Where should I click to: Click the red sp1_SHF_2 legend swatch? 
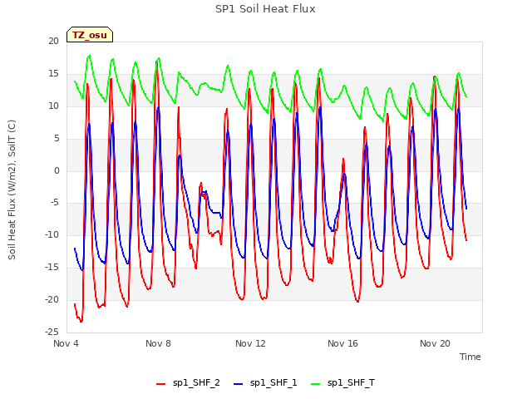(160, 384)
